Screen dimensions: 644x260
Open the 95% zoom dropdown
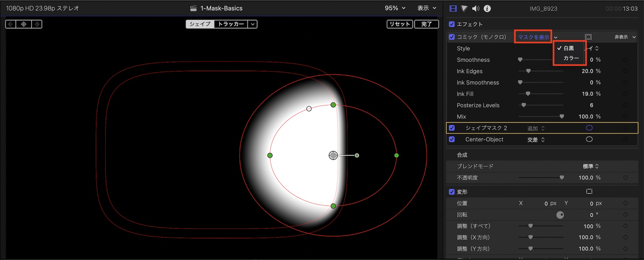pyautogui.click(x=395, y=8)
